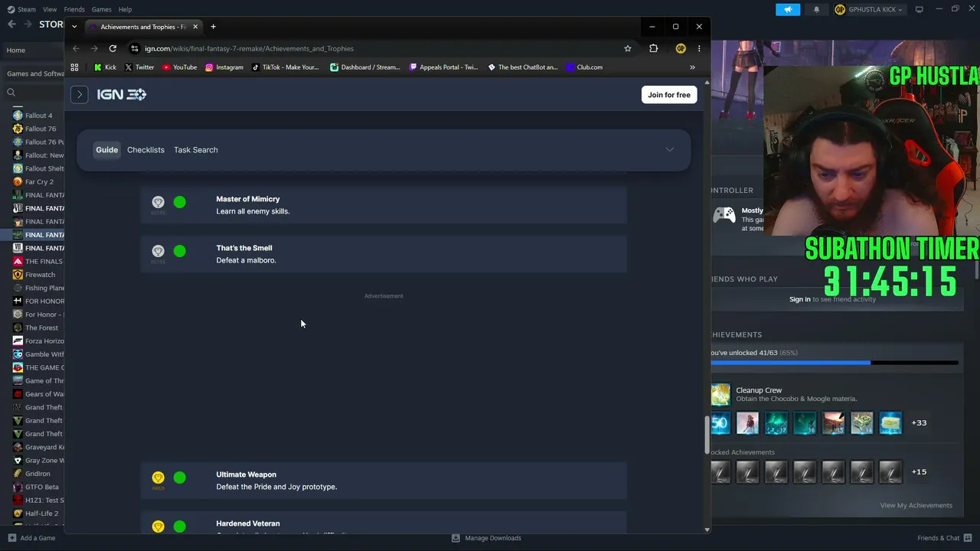Switch to the Checklists tab
This screenshot has height=551, width=980.
145,150
